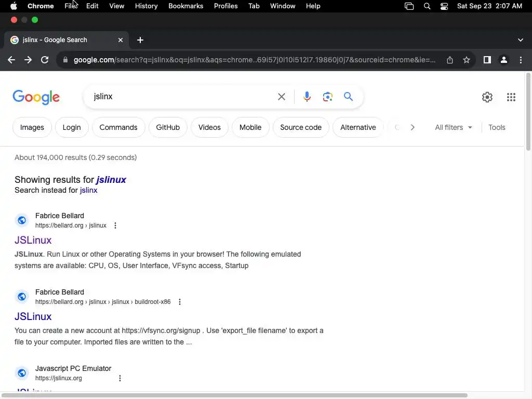Screen dimensions: 532x399
Task: Search by image with Google Lens icon
Action: click(327, 97)
